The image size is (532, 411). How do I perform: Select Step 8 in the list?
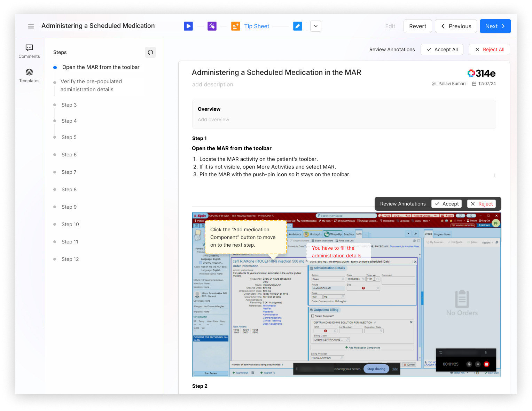[x=69, y=189]
